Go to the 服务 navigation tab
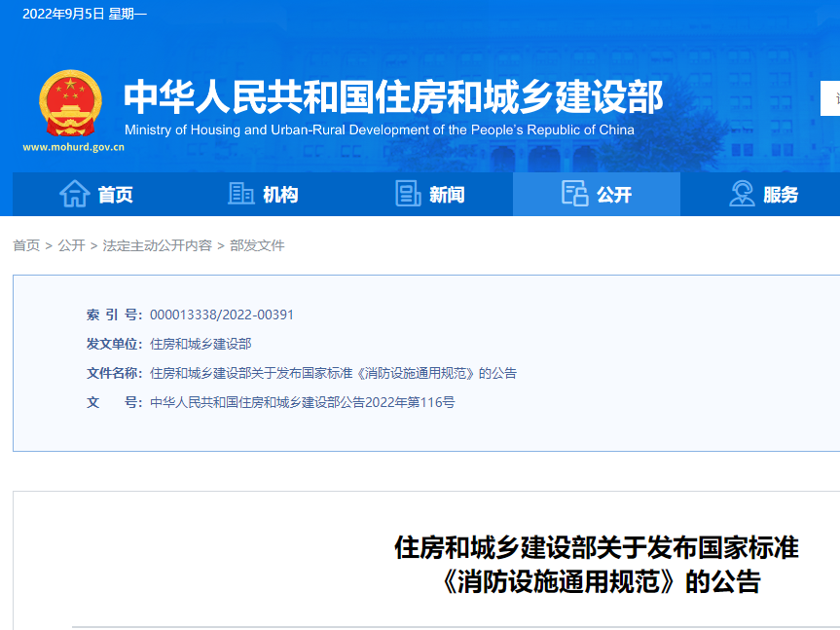Viewport: 840px width, 630px height. pos(763,194)
